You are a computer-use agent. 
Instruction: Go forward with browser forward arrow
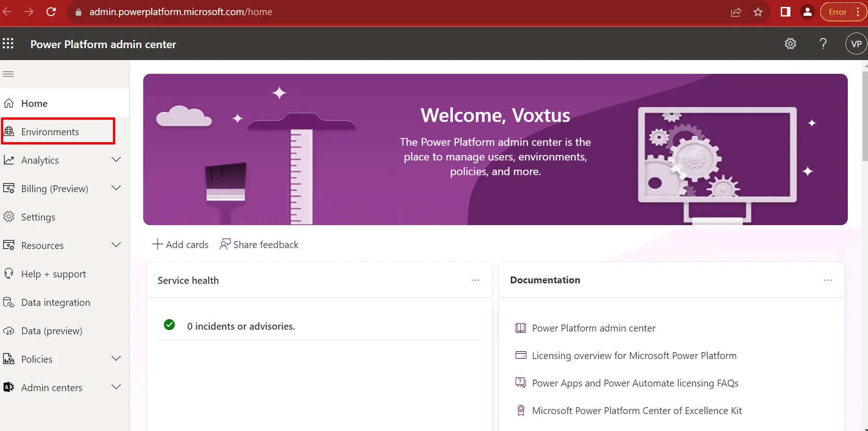coord(29,12)
